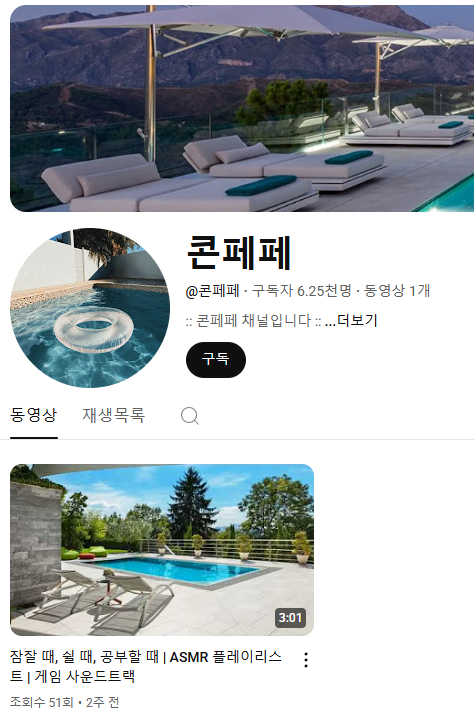Open the pool video thumbnail
474x713 pixels.
162,550
